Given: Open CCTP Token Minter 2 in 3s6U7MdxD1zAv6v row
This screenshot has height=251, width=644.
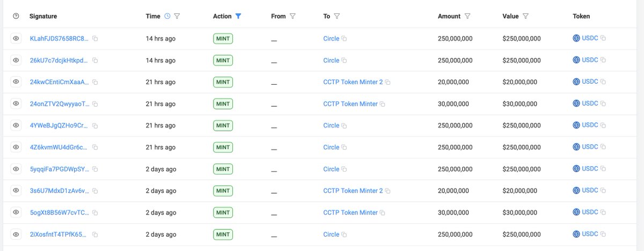Looking at the screenshot, I should (x=353, y=191).
